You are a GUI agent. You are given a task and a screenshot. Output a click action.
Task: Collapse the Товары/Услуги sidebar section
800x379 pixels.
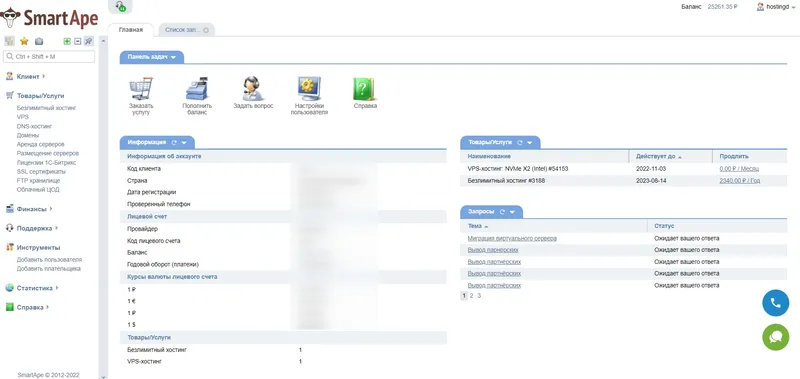point(40,95)
